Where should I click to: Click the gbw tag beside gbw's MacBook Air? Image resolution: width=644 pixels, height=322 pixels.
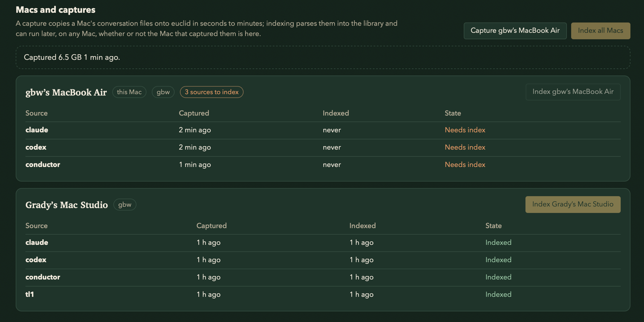point(163,92)
